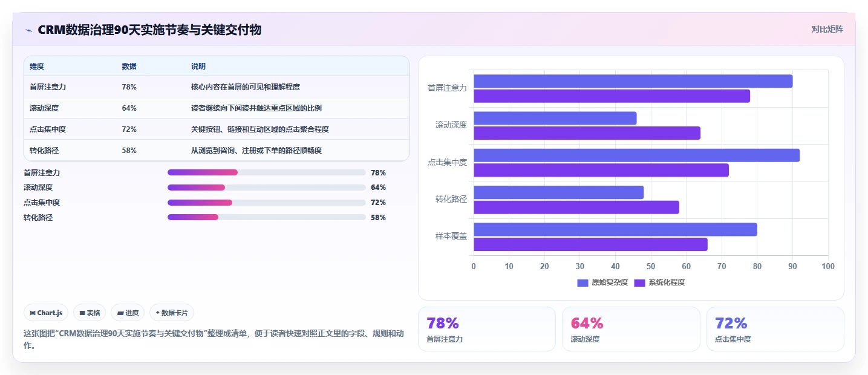
Task: Click the 说明 column header
Action: click(x=198, y=66)
